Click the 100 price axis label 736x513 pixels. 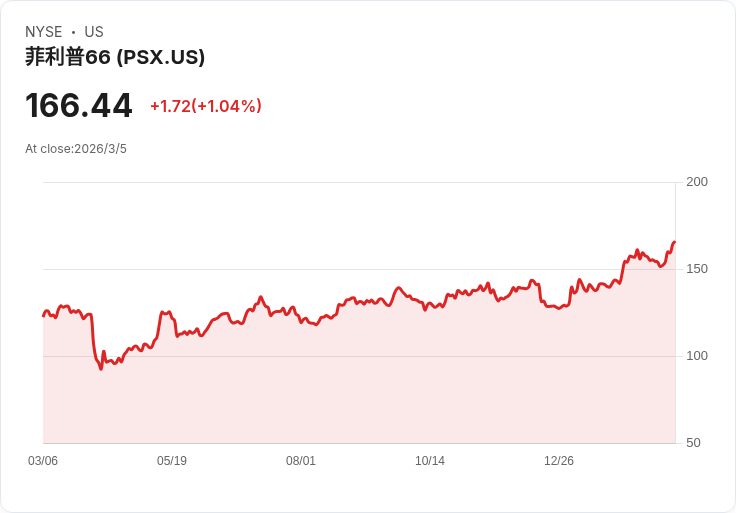coord(697,356)
